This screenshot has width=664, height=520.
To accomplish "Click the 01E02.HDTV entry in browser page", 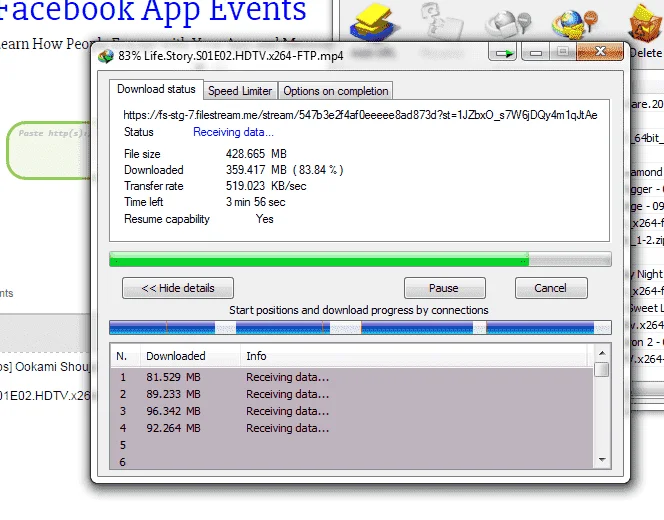I will (44, 396).
